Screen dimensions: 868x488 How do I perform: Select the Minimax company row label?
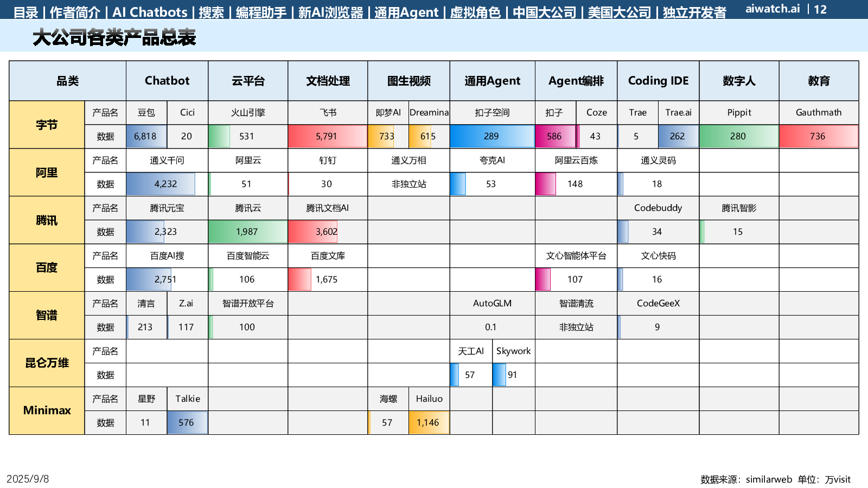(47, 410)
